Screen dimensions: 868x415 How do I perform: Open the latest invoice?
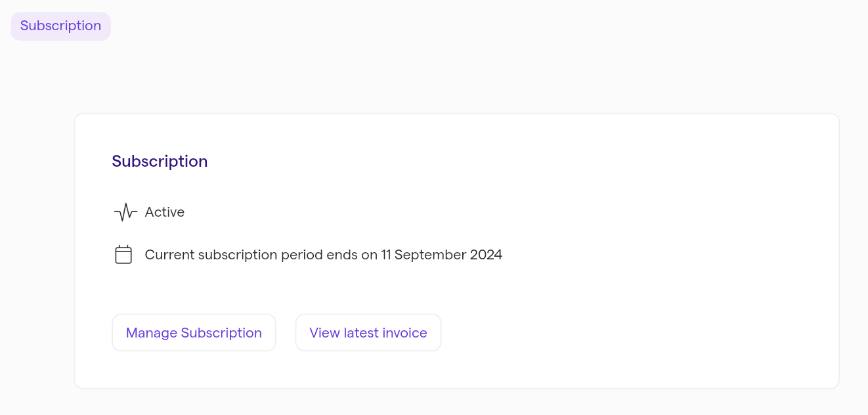(368, 332)
